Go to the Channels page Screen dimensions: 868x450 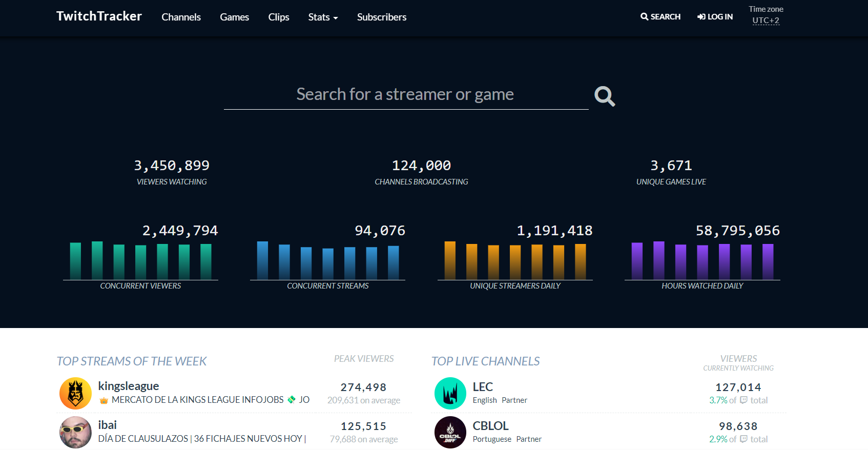(x=181, y=17)
